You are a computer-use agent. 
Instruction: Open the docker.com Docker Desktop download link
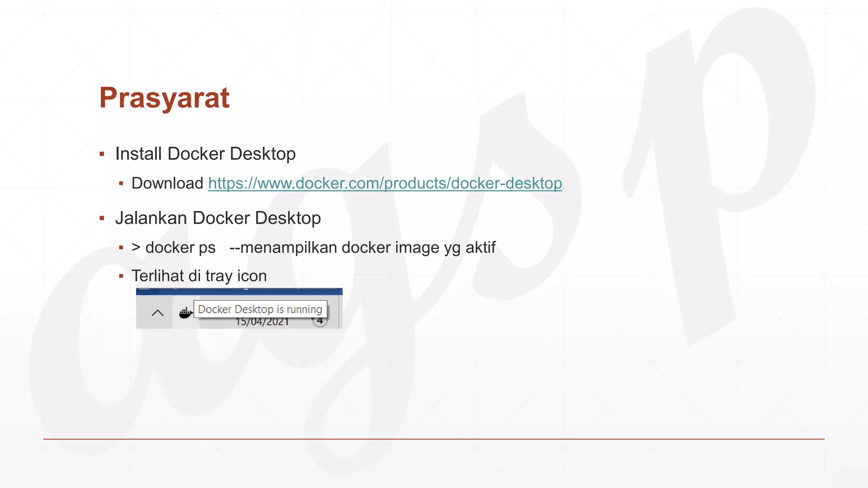pos(385,183)
